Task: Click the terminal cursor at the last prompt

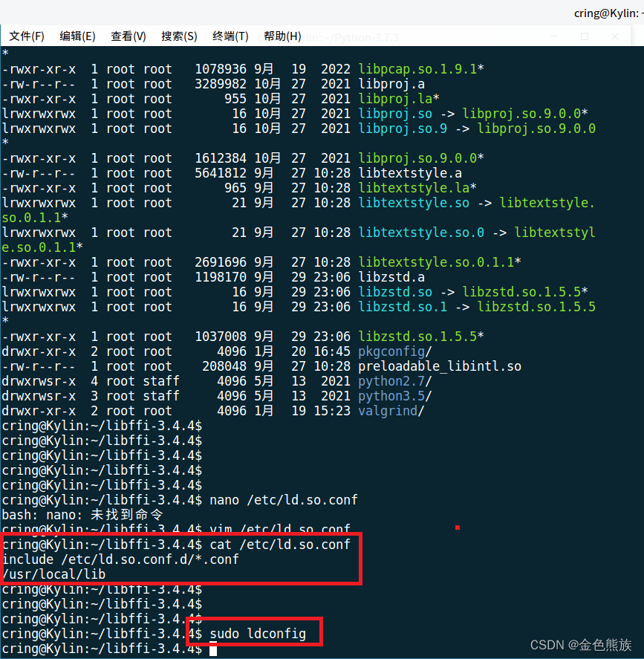Action: [213, 650]
